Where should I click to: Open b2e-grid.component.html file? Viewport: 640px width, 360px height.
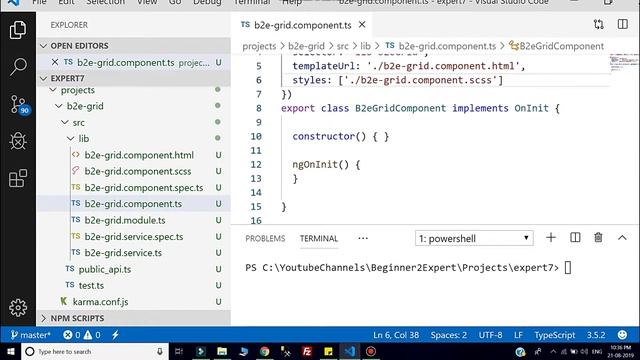(139, 155)
